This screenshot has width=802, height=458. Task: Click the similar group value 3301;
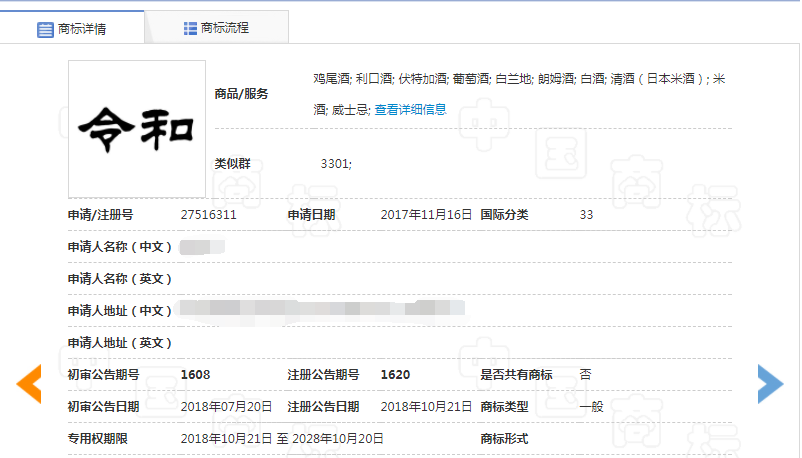(x=336, y=164)
